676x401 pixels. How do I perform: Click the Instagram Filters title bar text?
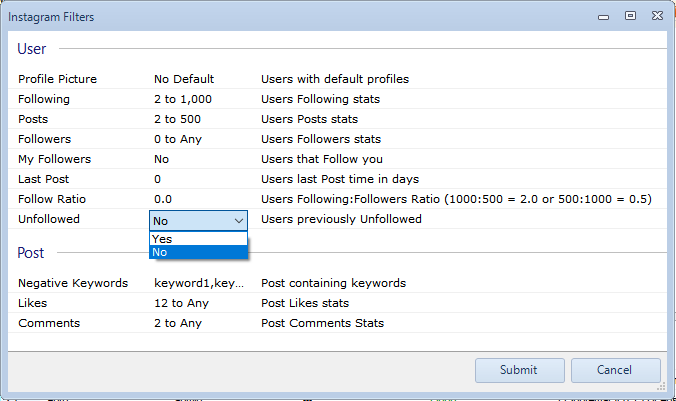point(51,17)
